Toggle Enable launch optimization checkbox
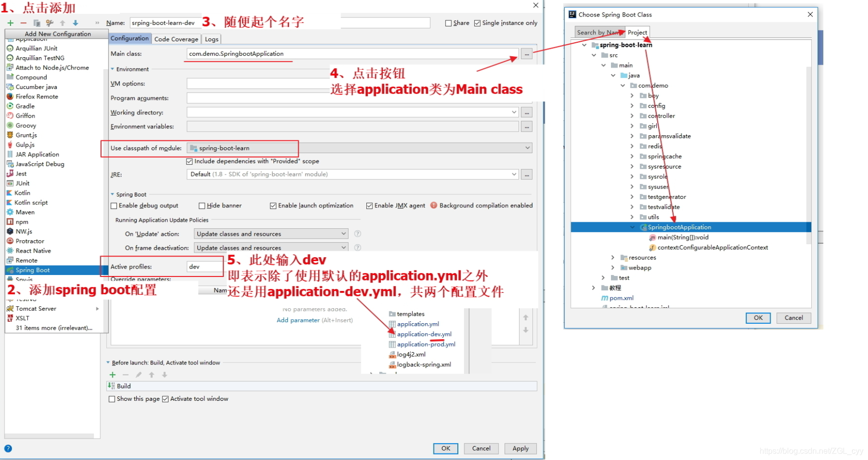 (273, 205)
